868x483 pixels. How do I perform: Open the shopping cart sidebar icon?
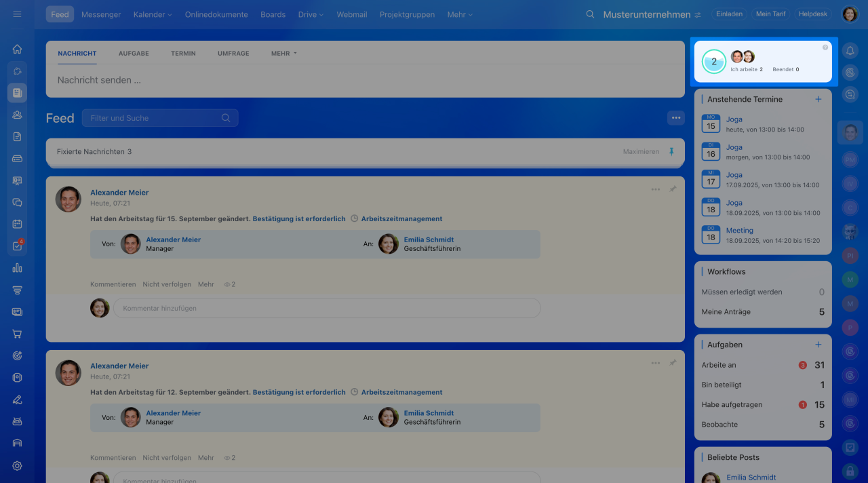click(17, 334)
